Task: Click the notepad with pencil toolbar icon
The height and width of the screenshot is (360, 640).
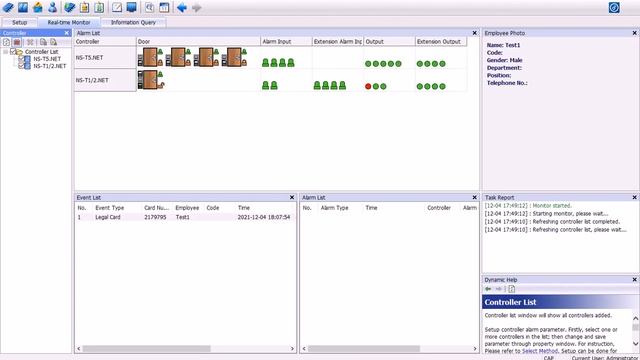Action: 117,7
